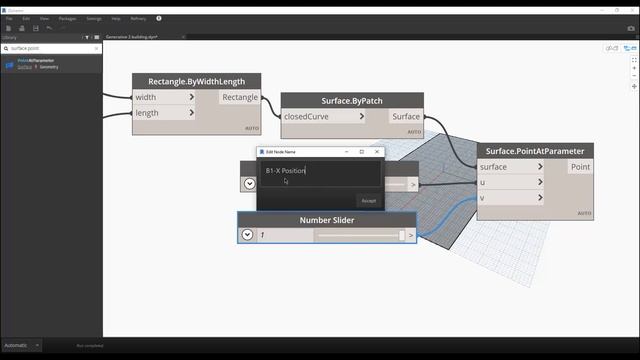The width and height of the screenshot is (640, 360).
Task: Open Rectangle node AUTO lacing option
Action: coord(252,128)
